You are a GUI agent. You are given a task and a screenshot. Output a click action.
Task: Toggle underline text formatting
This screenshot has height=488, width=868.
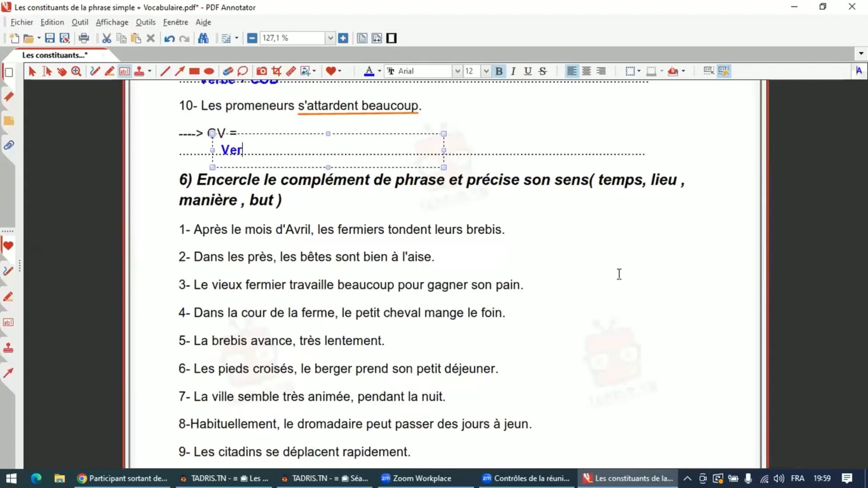click(528, 71)
